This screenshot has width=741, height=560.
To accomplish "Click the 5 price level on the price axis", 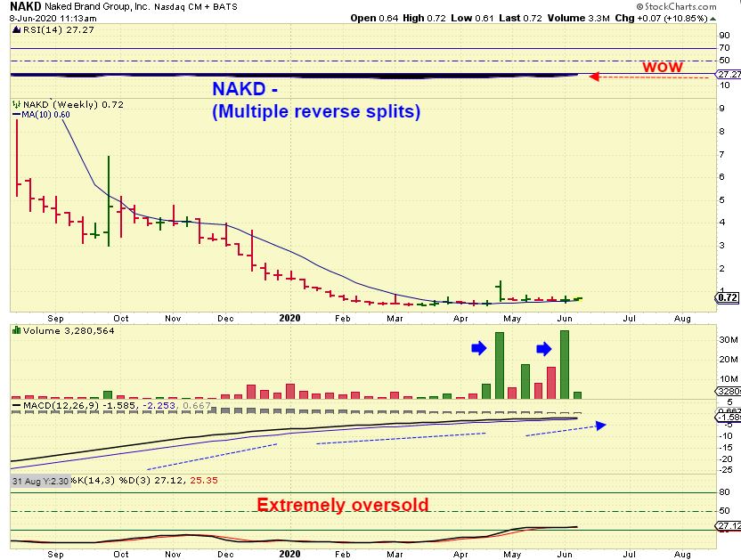I will pos(721,200).
